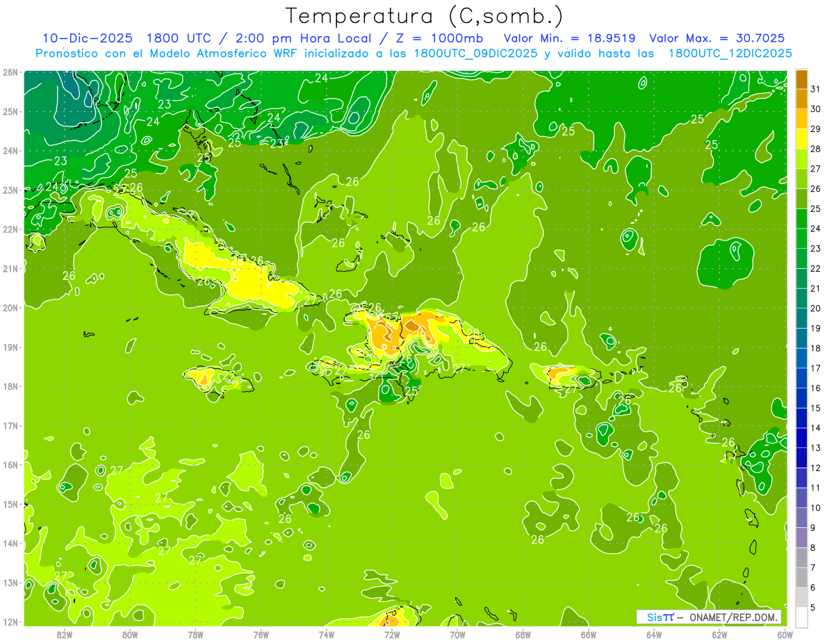The height and width of the screenshot is (644, 834).
Task: Click the 74W longitude axis label
Action: pos(327,634)
